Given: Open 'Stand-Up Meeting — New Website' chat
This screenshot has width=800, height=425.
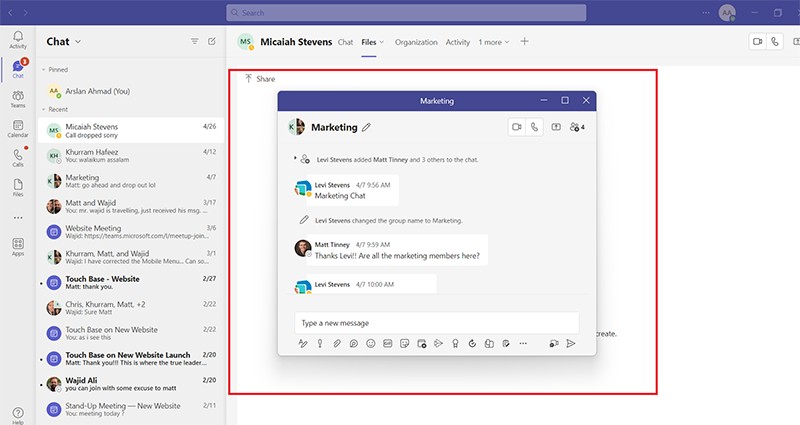Looking at the screenshot, I should pos(131,409).
